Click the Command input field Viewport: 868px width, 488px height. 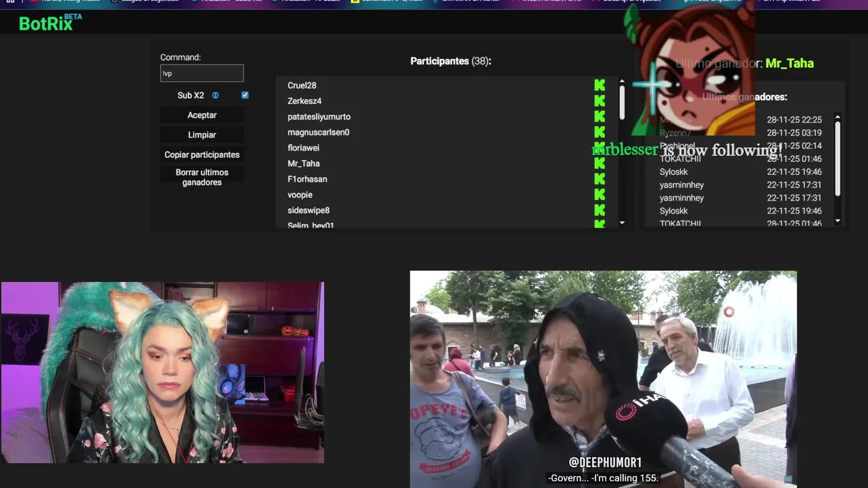(x=201, y=73)
